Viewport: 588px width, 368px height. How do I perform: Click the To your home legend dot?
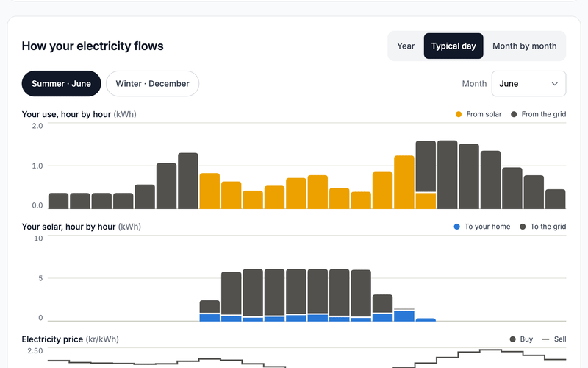point(456,227)
